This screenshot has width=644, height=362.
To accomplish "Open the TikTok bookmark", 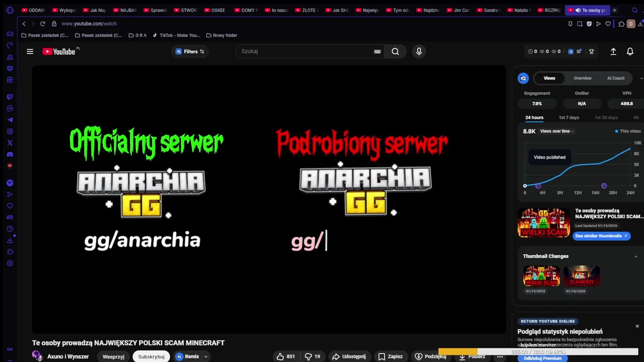I will (176, 35).
